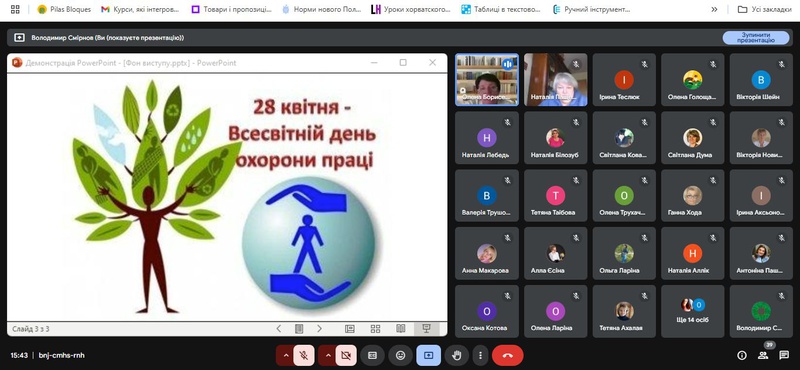
Task: Expand video settings chevron beside camera
Action: click(328, 356)
